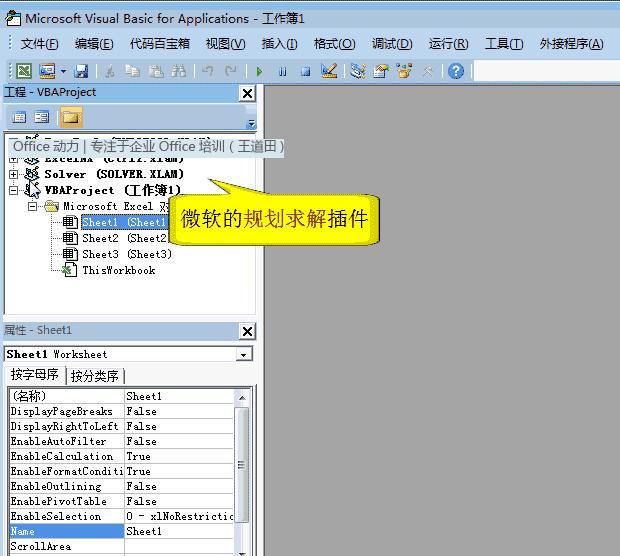Click the View Code icon in project panel
Screen dimensions: 620x556
[x=19, y=118]
